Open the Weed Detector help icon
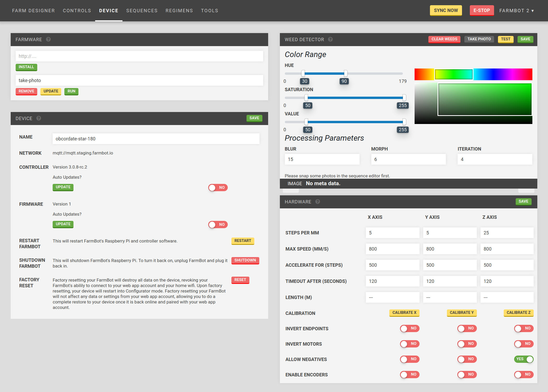This screenshot has width=548, height=392. [x=330, y=39]
